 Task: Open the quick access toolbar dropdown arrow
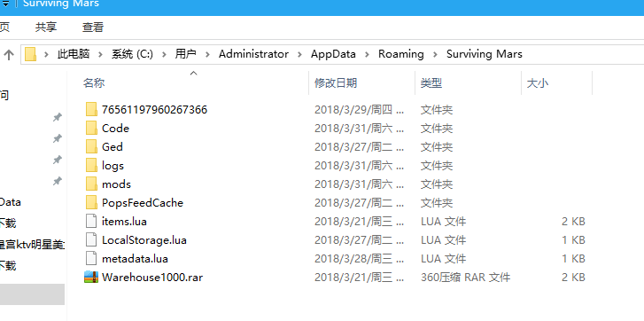[5, 4]
